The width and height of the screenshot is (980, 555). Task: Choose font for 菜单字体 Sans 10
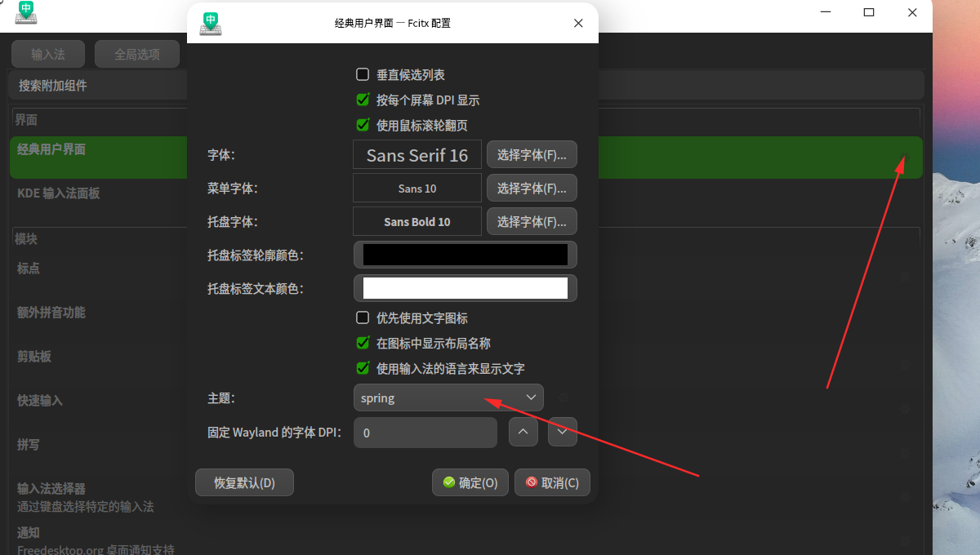[x=532, y=188]
